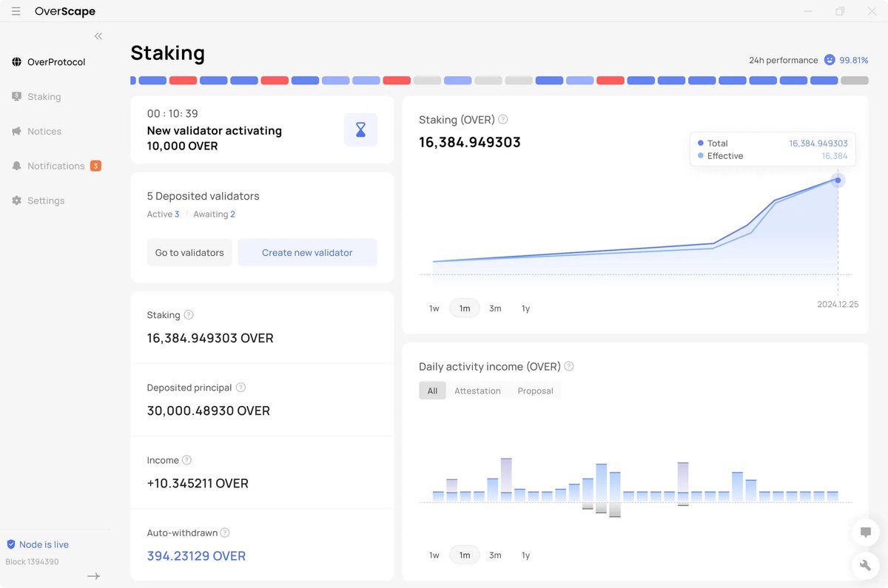Click help icon next to Staking label in left card
This screenshot has height=588, width=888.
coord(189,315)
